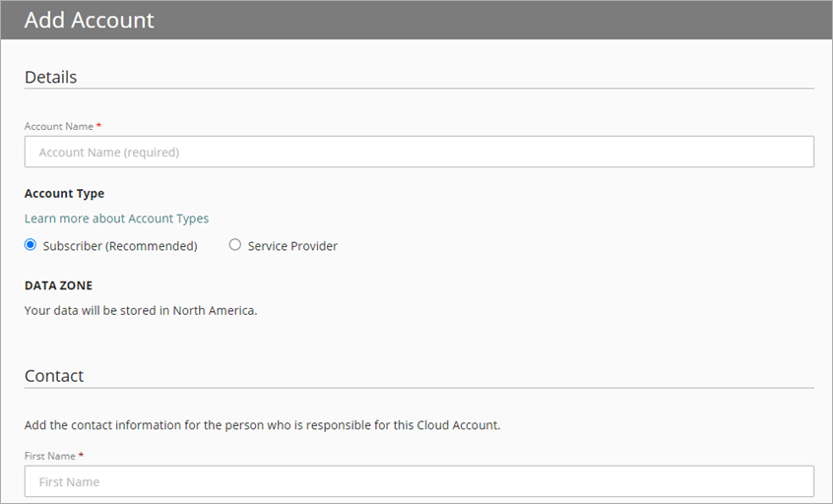
Task: Click the Service Provider label text
Action: (x=292, y=246)
